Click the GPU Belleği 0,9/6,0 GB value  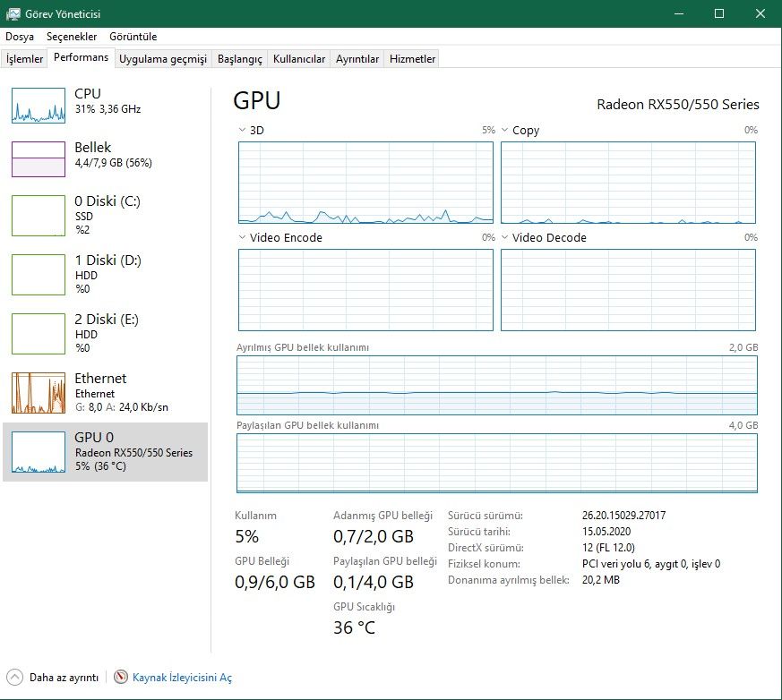[x=275, y=582]
